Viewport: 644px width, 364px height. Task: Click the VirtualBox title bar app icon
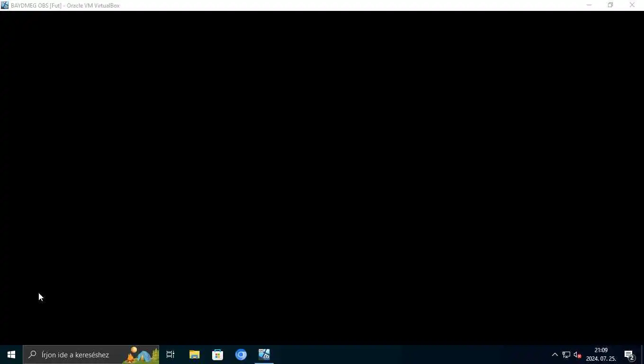click(x=5, y=5)
